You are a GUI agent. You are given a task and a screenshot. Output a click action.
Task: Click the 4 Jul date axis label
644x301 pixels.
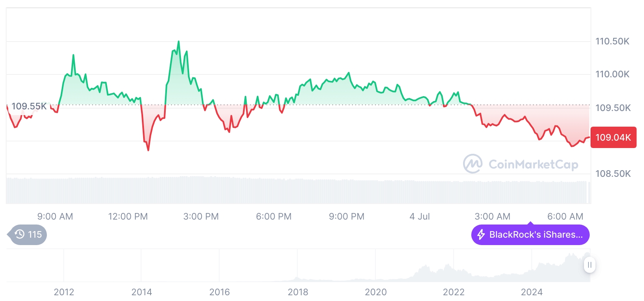[x=419, y=216]
